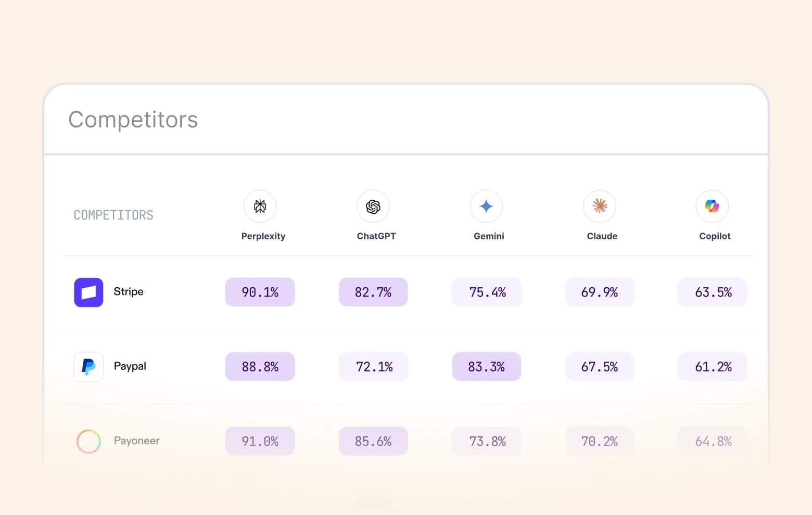Click Payoneer's 70.2% Claude score

click(x=600, y=441)
